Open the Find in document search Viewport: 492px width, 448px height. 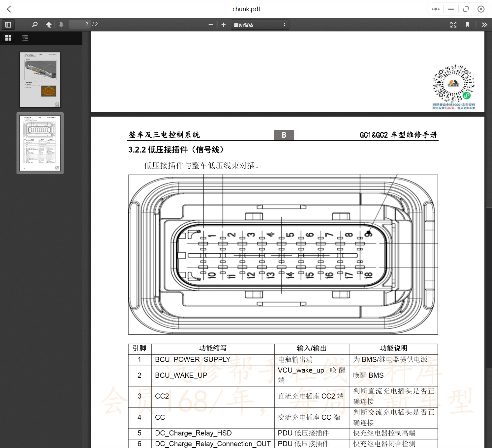(35, 24)
